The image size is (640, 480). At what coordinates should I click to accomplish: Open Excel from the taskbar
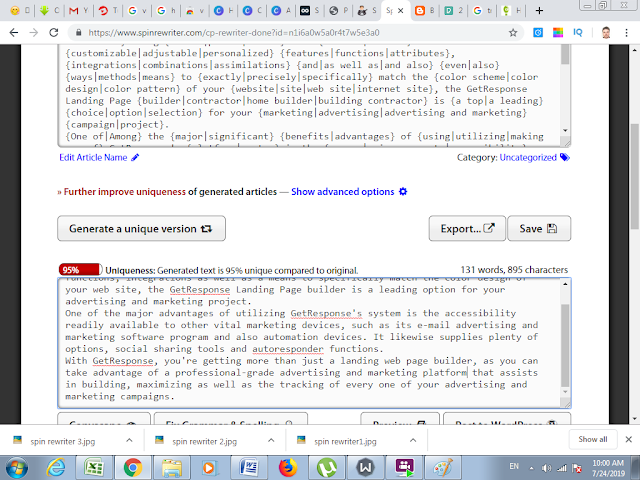pos(94,468)
